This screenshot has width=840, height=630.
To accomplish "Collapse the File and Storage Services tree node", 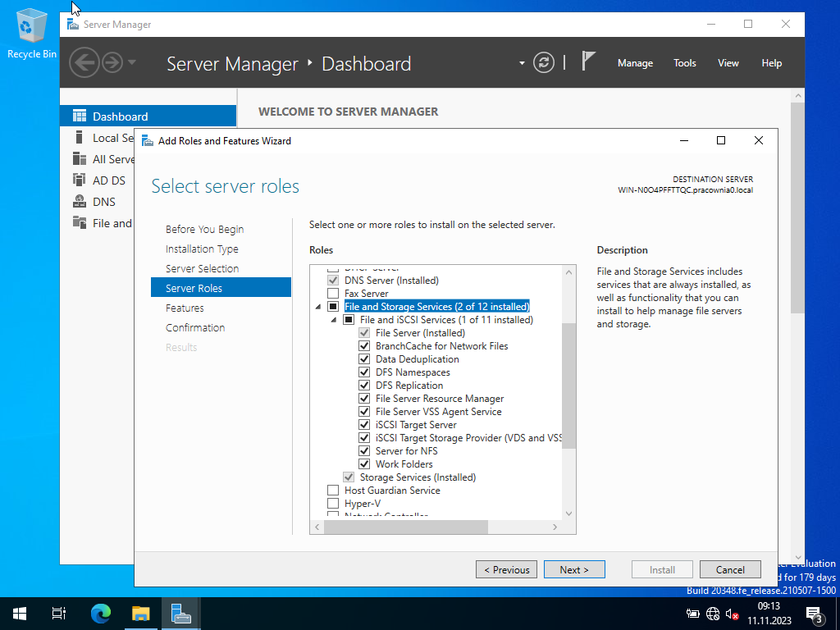I will 318,307.
